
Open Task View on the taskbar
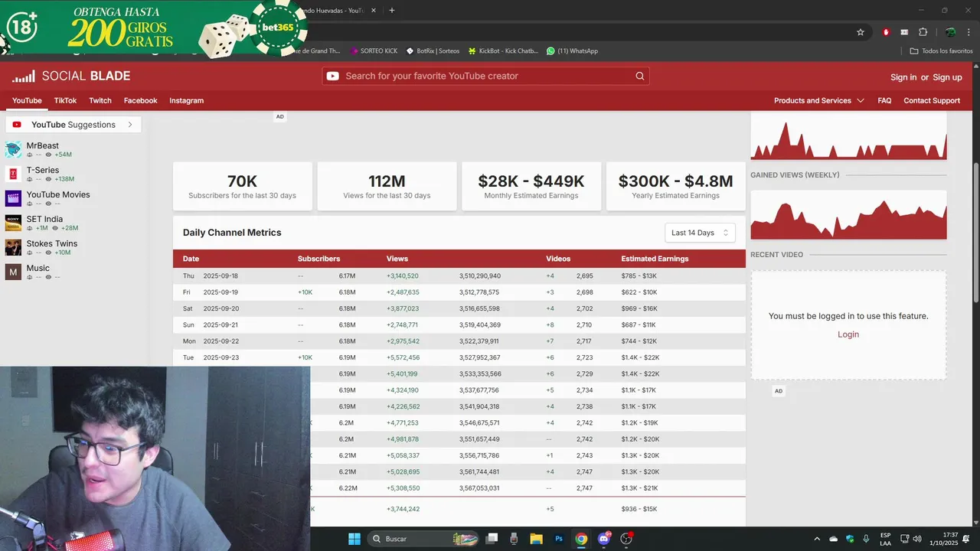coord(492,539)
